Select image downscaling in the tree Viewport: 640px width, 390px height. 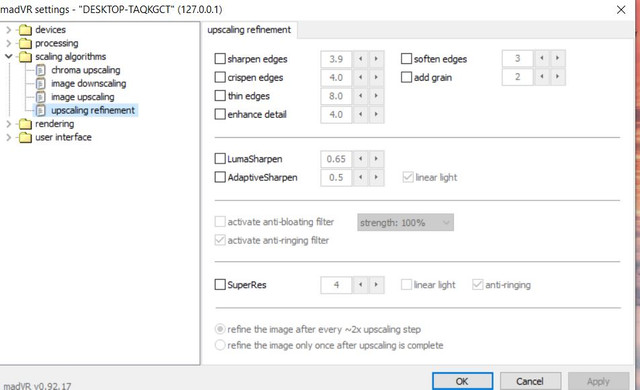[89, 84]
